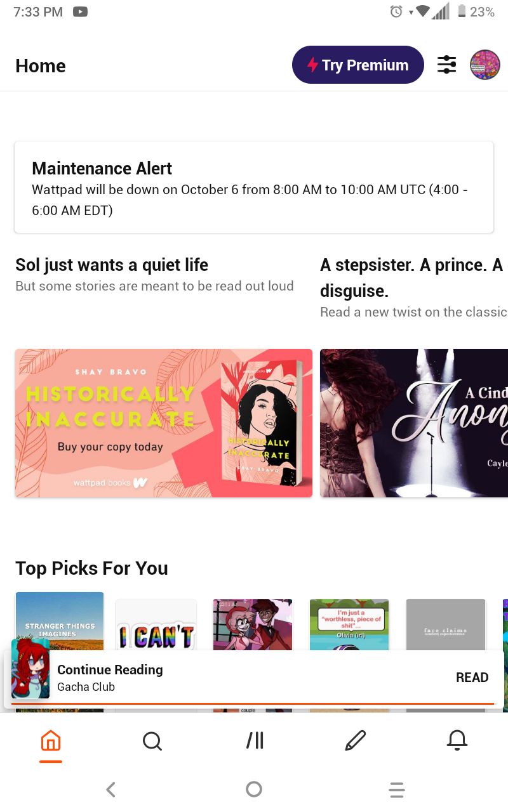
Task: Open the I CAN'T story cover
Action: click(x=156, y=625)
